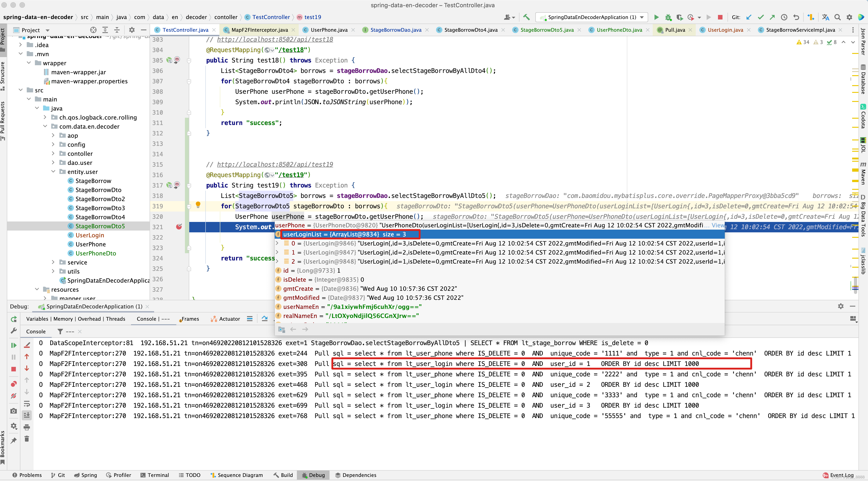Image resolution: width=868 pixels, height=481 pixels.
Task: Run SpringDataEnDecoderApplication with the green play icon
Action: pos(656,17)
